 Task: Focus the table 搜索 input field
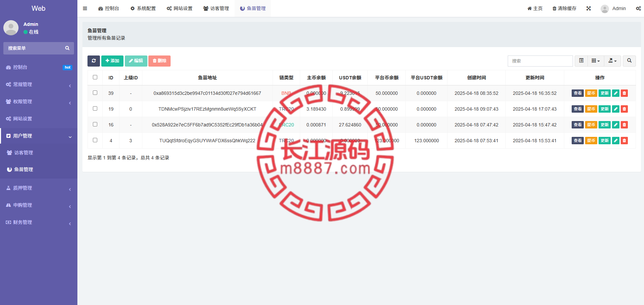(x=540, y=61)
